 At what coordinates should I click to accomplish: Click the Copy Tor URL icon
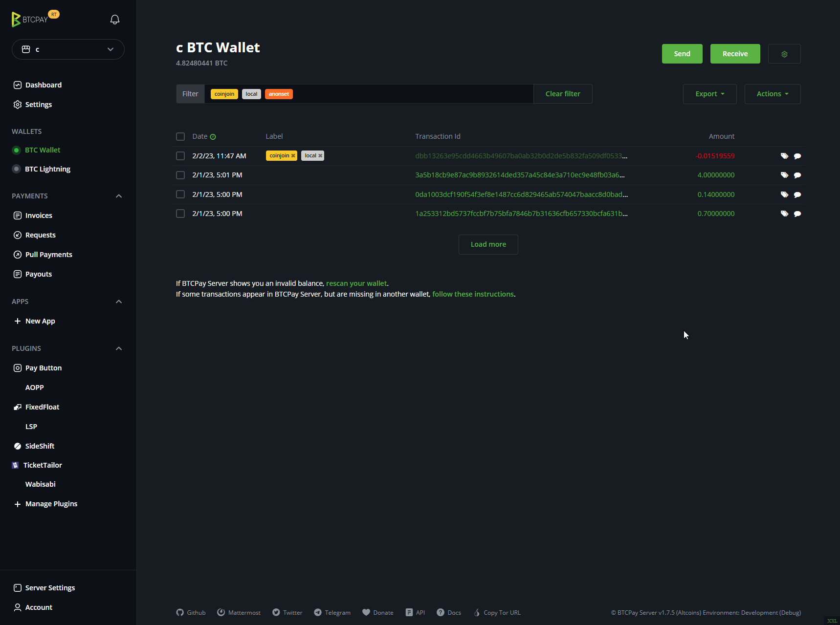click(x=477, y=612)
